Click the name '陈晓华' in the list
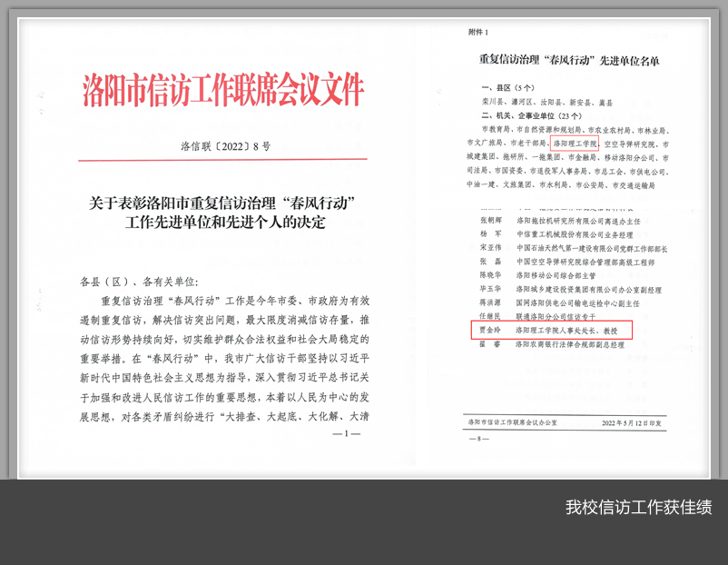This screenshot has width=728, height=565. coord(491,274)
